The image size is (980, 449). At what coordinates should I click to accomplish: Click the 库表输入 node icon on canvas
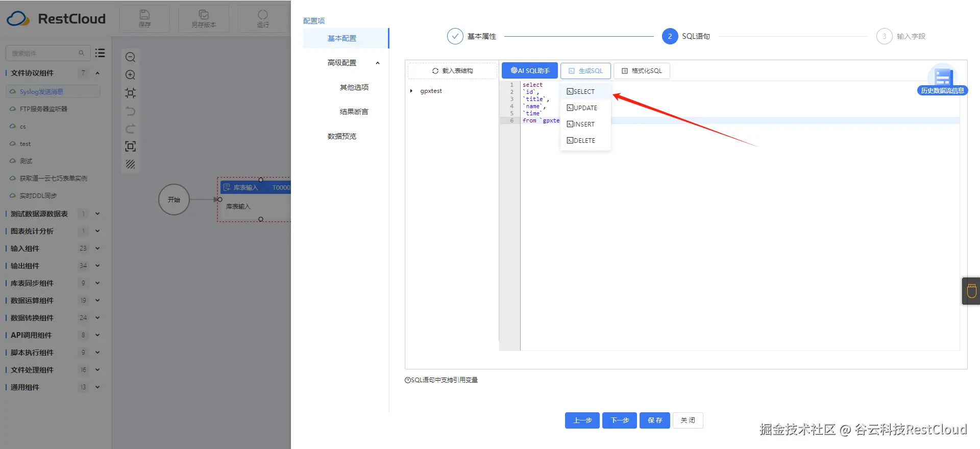click(x=227, y=187)
